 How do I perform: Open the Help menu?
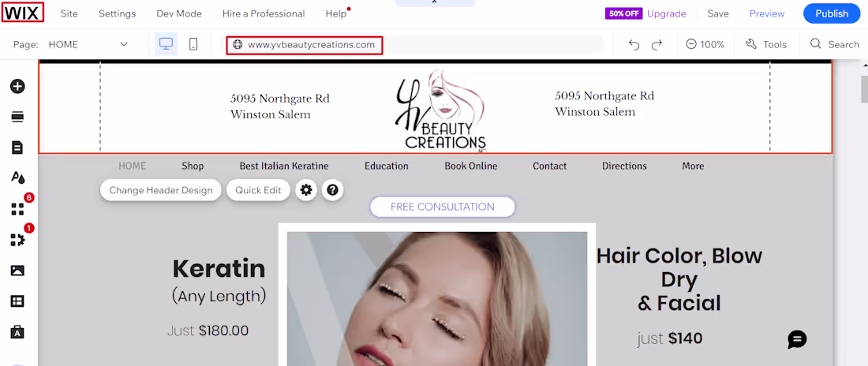[336, 14]
